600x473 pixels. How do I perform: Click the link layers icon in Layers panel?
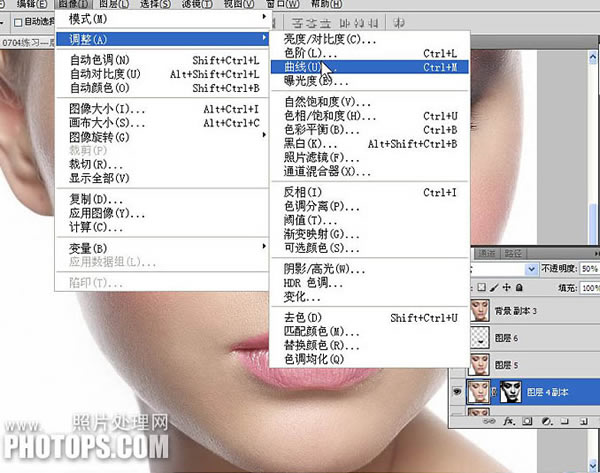point(488,421)
